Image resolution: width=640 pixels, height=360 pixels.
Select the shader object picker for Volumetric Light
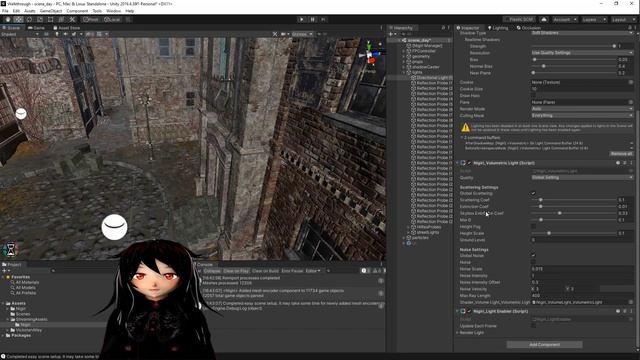[x=631, y=302]
